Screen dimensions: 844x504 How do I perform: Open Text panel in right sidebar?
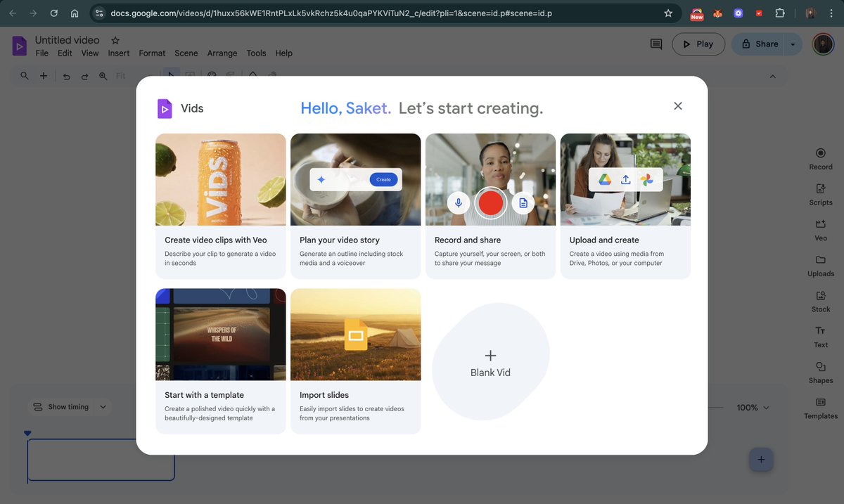click(x=820, y=337)
